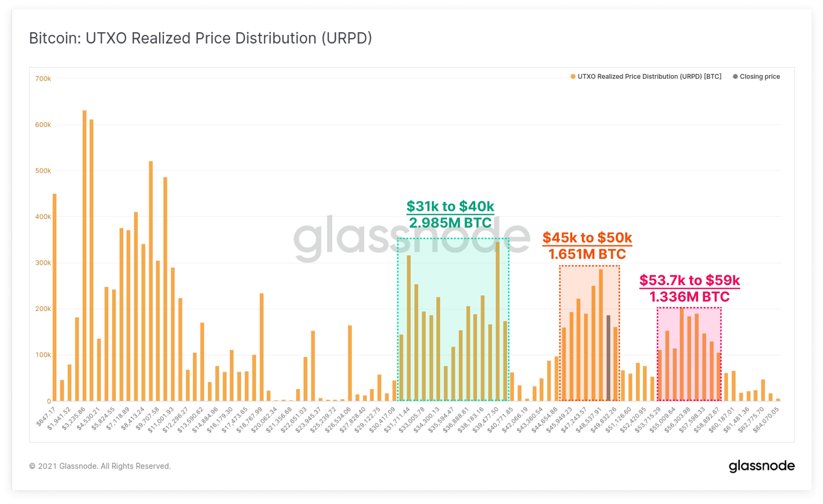Click the glassnode logo at bottom right
Viewport: 823px width, 504px height.
coord(761,466)
